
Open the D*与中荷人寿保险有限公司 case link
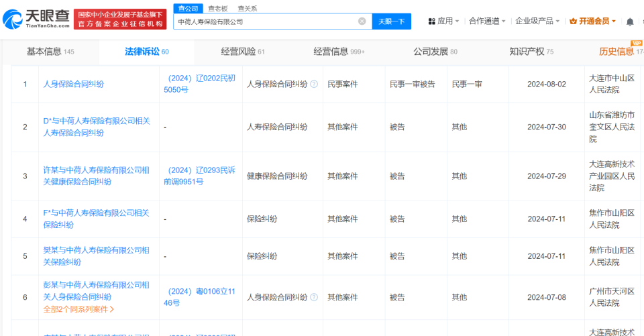pyautogui.click(x=97, y=127)
